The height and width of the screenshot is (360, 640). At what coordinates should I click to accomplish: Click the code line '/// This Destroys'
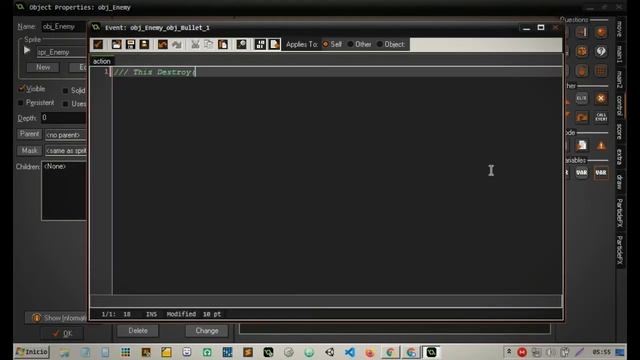[155, 72]
